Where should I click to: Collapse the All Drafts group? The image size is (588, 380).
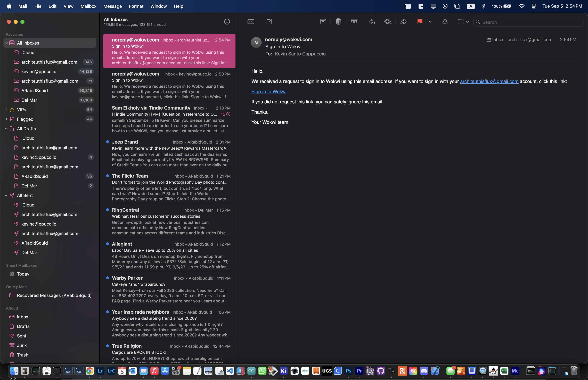pos(6,129)
